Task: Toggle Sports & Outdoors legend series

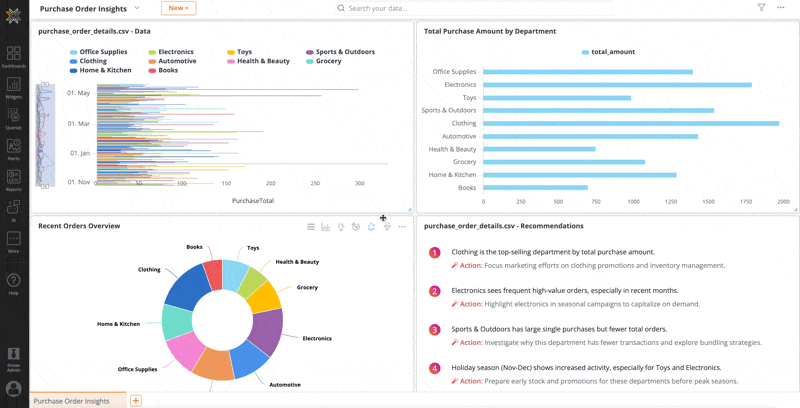Action: pyautogui.click(x=339, y=52)
